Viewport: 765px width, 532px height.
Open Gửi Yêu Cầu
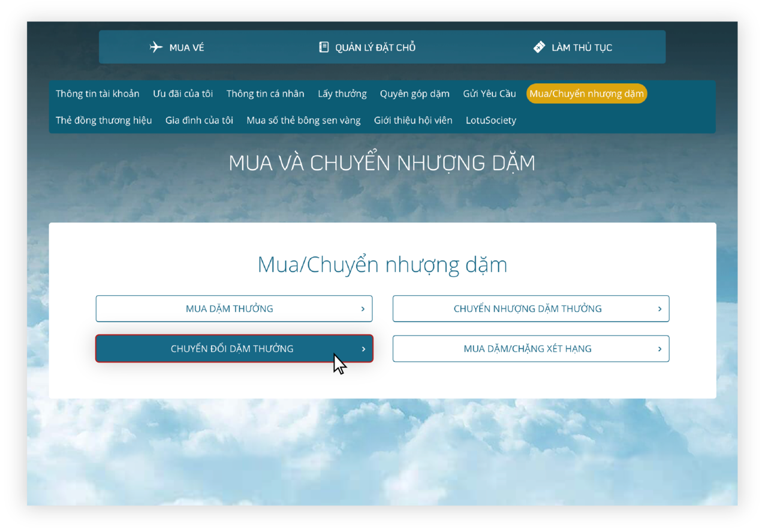tap(489, 93)
